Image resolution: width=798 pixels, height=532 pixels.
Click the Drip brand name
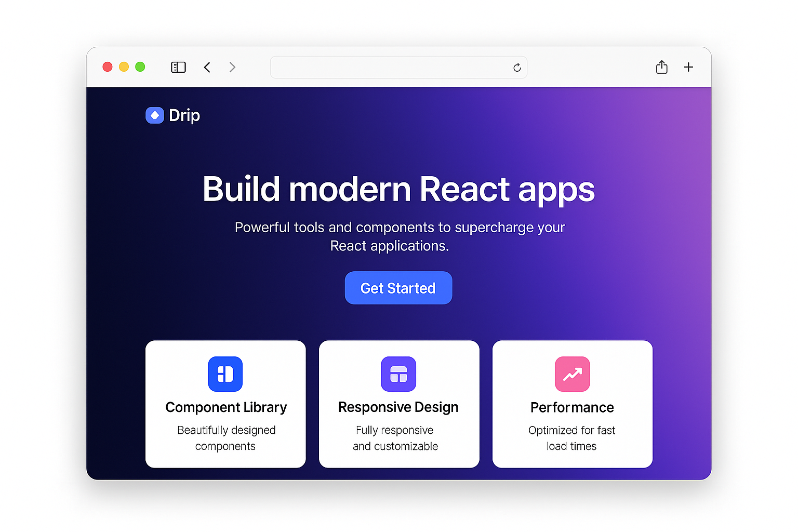(x=184, y=115)
